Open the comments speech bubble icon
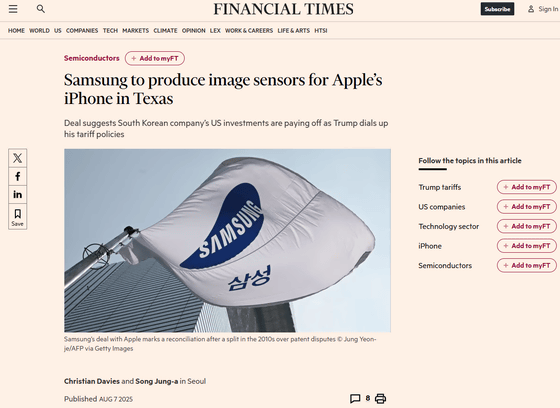The image size is (560, 408). pyautogui.click(x=355, y=398)
